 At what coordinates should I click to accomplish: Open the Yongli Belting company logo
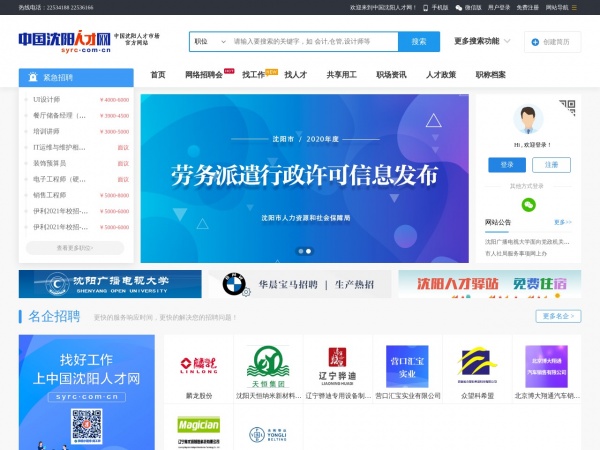268,434
